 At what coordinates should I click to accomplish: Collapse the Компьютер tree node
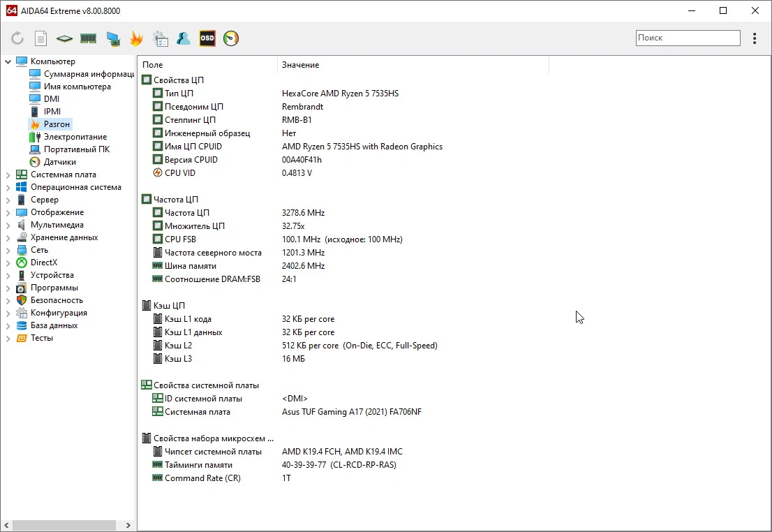(x=8, y=61)
